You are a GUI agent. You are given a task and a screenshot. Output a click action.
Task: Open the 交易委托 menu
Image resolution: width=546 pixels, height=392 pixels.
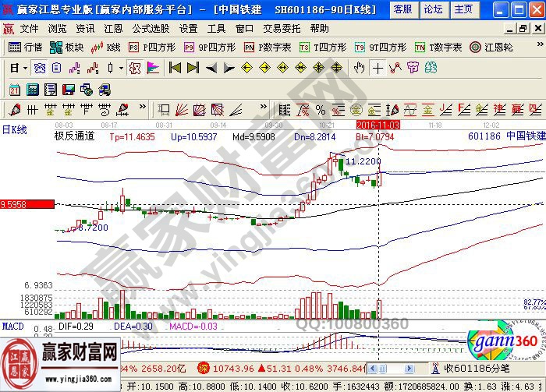point(282,28)
